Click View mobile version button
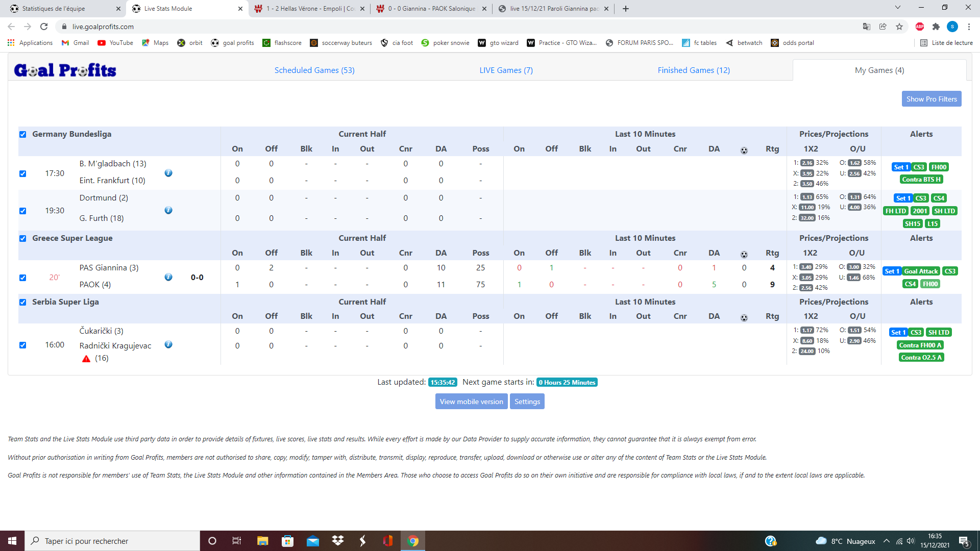This screenshot has width=980, height=551. pyautogui.click(x=471, y=402)
